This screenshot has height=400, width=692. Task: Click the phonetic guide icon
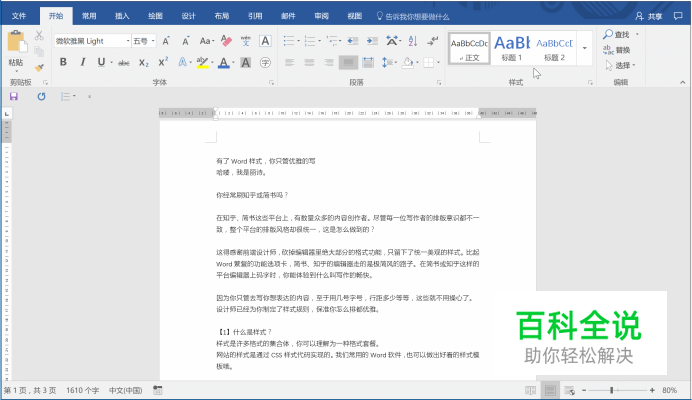[246, 41]
